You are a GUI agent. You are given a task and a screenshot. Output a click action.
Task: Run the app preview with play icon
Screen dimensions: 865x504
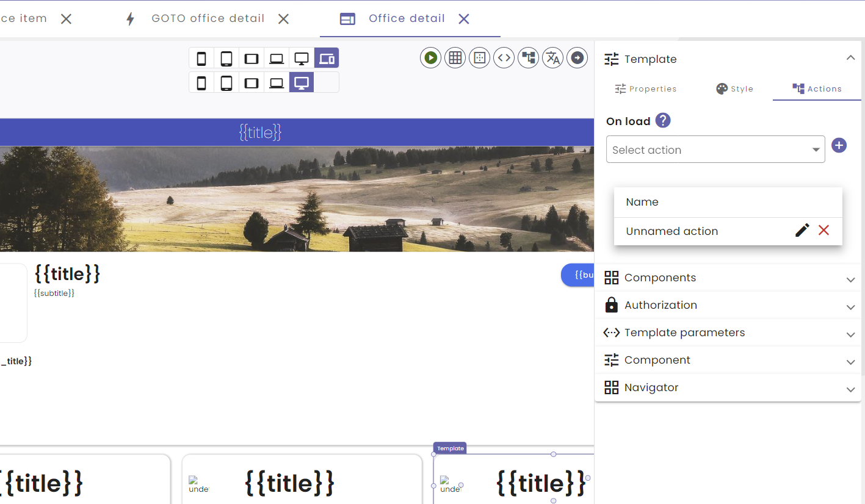(430, 57)
